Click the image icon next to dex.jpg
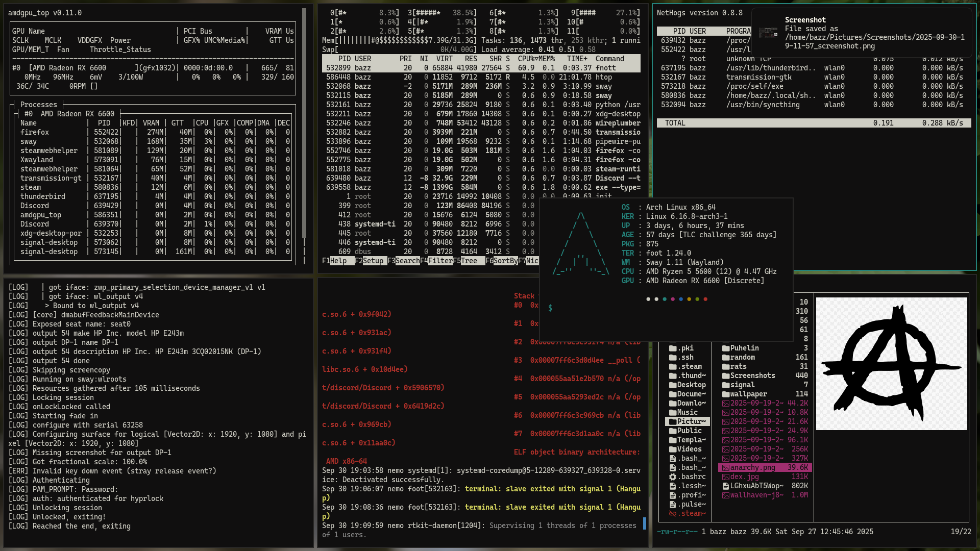Viewport: 980px width, 551px height. click(726, 477)
